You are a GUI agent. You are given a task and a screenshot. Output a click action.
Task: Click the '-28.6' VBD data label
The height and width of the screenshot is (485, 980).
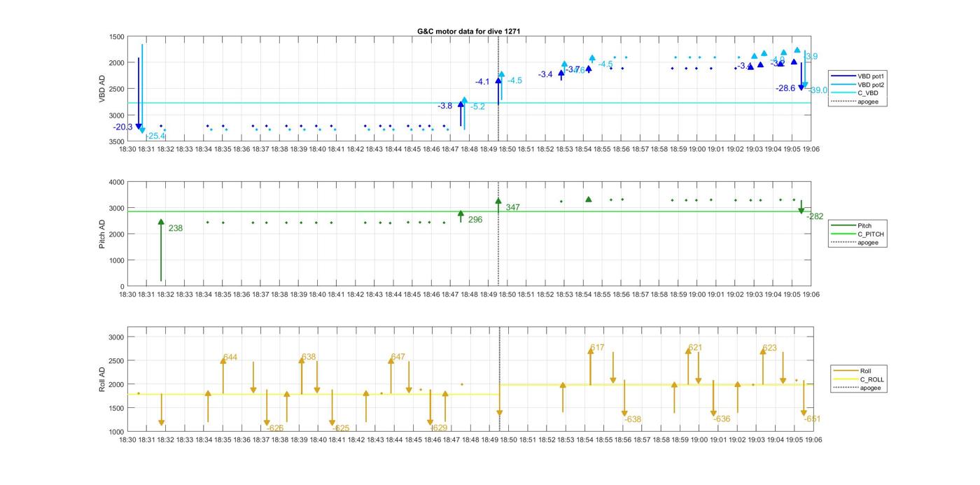tap(785, 88)
